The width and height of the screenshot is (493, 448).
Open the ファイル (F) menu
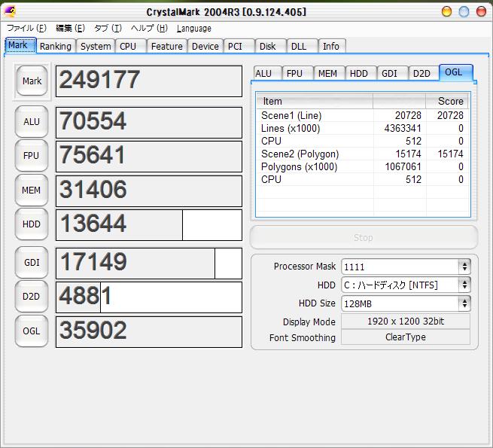point(27,29)
